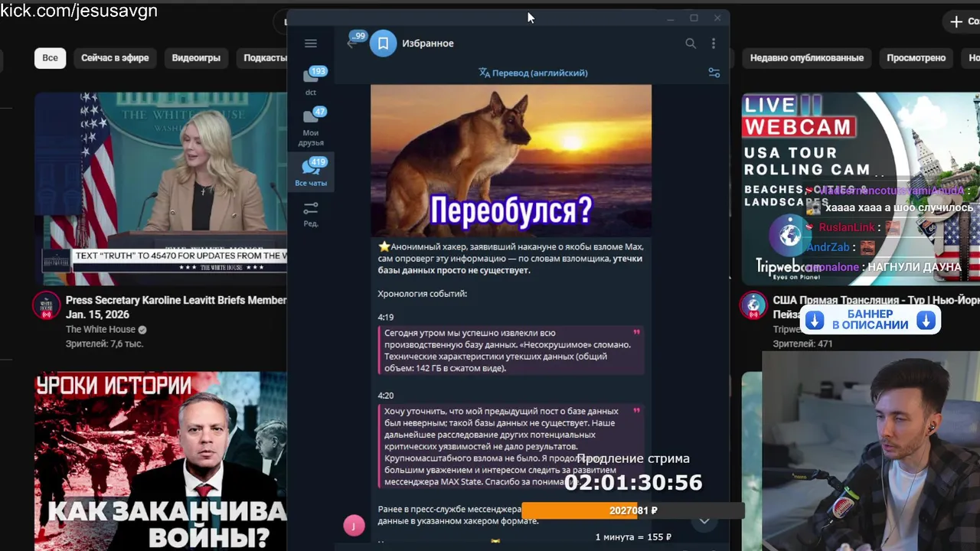Open the Уроки истории video thumbnail
980x551 pixels.
click(x=161, y=461)
